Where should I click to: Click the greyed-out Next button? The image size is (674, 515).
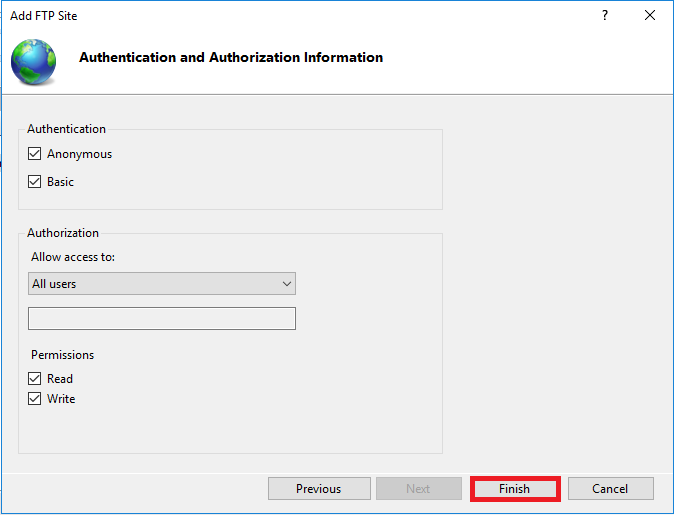pos(419,488)
